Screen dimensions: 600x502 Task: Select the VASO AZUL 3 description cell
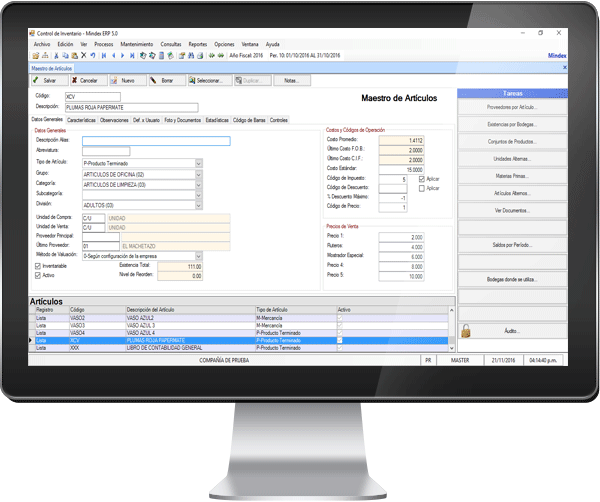tap(191, 326)
